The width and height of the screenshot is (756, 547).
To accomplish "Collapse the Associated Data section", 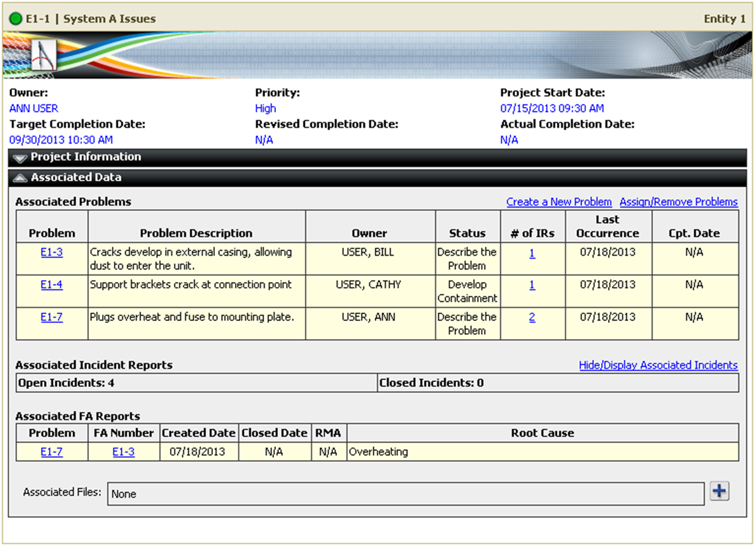I will [x=20, y=178].
